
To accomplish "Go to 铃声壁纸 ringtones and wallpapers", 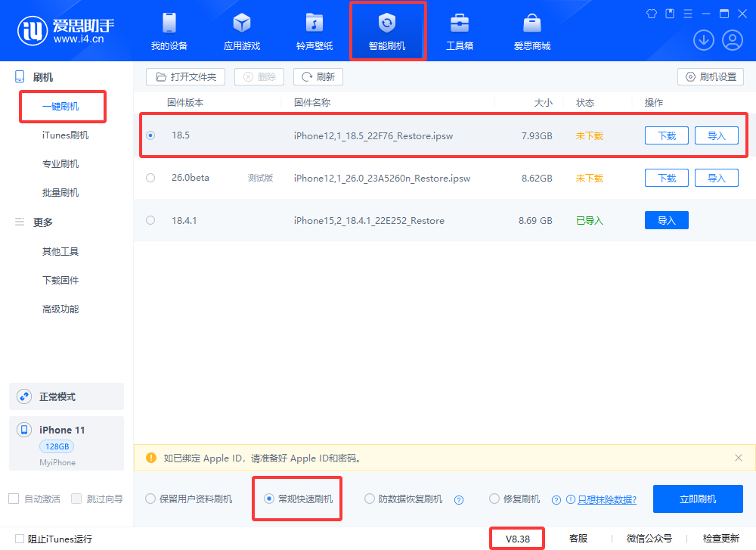I will point(314,31).
